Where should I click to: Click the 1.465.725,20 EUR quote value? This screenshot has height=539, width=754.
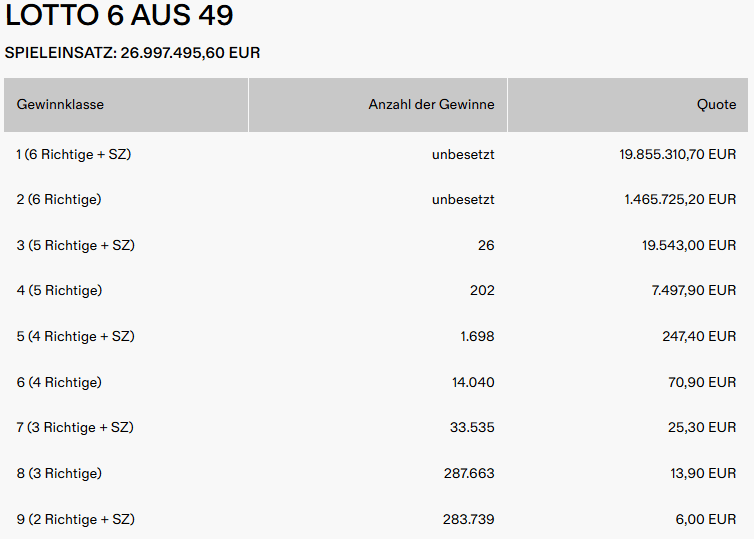pyautogui.click(x=680, y=200)
